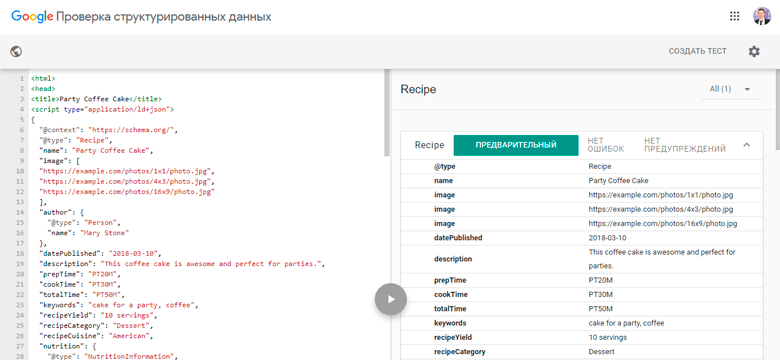
Task: Click keywords row in results table
Action: pyautogui.click(x=582, y=323)
